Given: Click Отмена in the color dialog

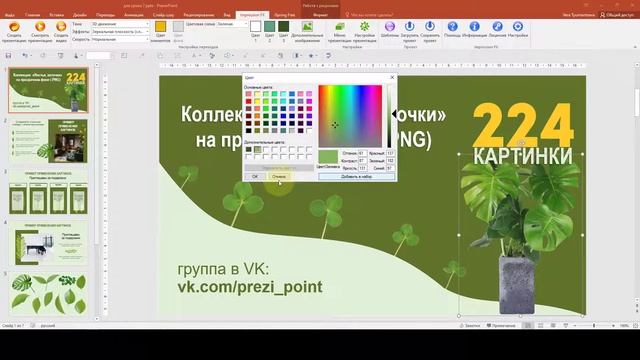Looking at the screenshot, I should tap(279, 176).
